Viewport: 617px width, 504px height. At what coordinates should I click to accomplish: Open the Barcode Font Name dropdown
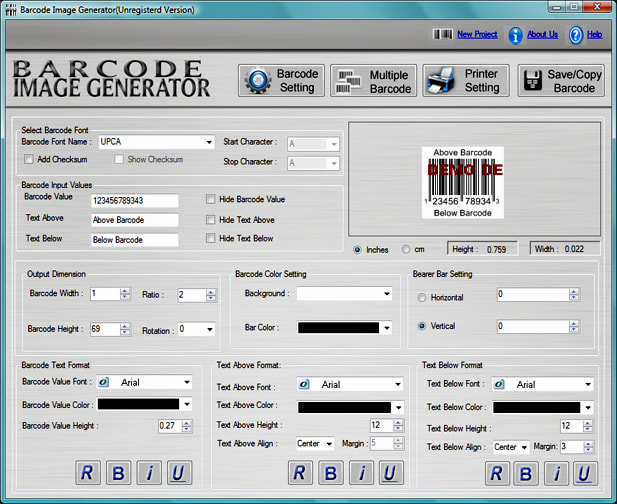[x=209, y=142]
